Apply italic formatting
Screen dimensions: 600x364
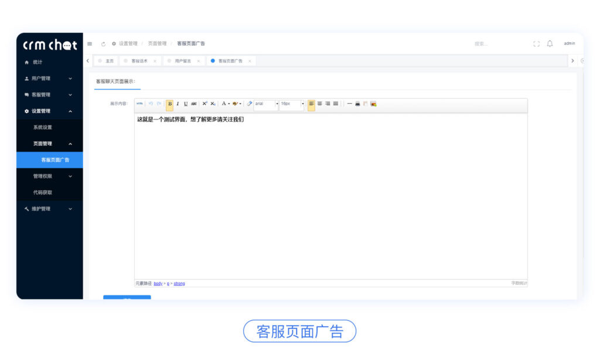click(178, 104)
